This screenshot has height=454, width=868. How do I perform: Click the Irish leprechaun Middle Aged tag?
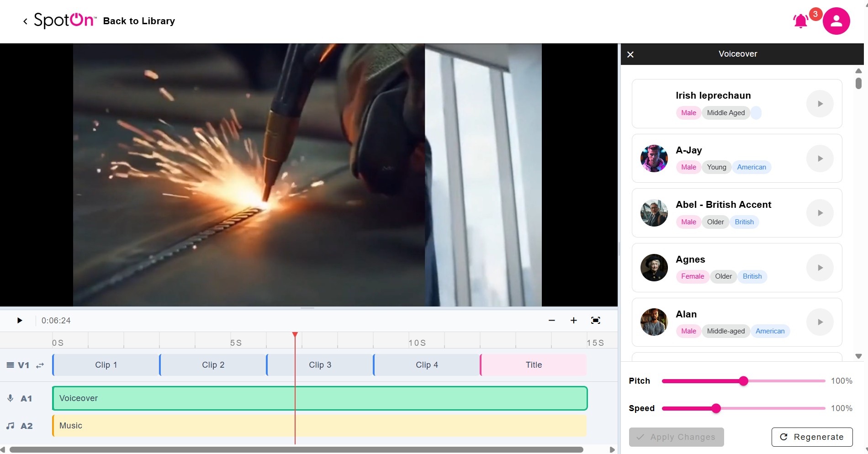pyautogui.click(x=726, y=113)
